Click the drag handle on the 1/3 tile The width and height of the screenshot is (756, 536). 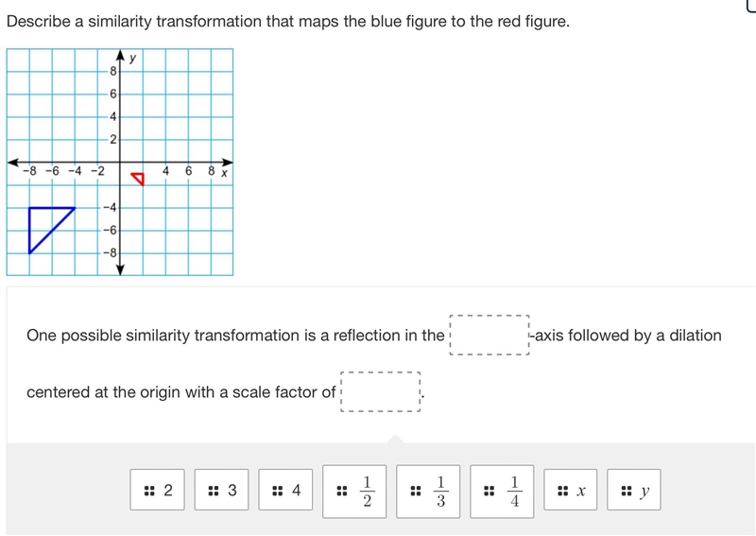[416, 492]
